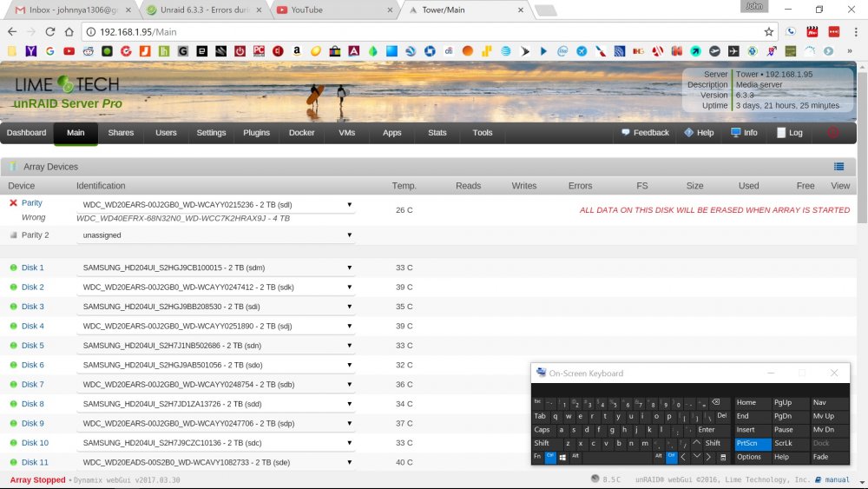This screenshot has height=489, width=868.
Task: Switch to the Inbox Gmail browser tab
Action: click(71, 10)
